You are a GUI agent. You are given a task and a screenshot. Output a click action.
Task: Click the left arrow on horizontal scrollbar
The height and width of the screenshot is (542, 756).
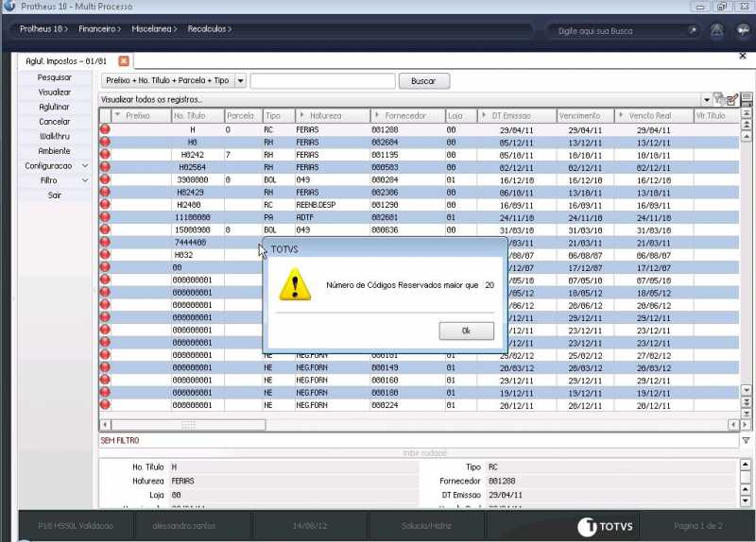(105, 425)
